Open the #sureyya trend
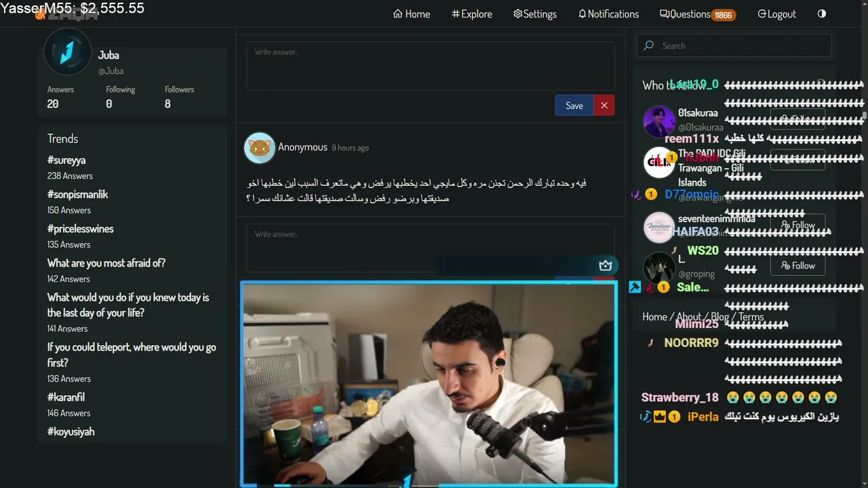The width and height of the screenshot is (868, 488). [66, 160]
